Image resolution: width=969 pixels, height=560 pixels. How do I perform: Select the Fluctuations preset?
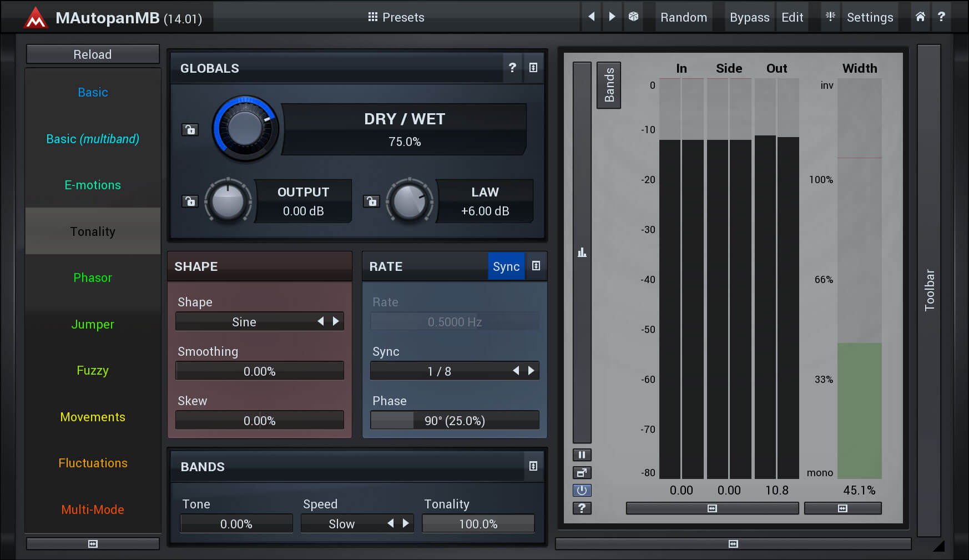point(93,463)
